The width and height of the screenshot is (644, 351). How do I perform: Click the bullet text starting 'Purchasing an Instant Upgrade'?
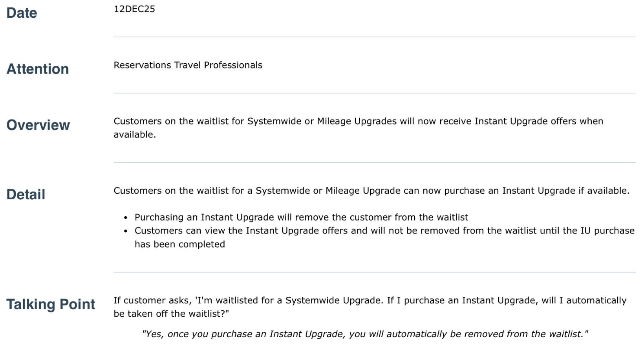(301, 217)
